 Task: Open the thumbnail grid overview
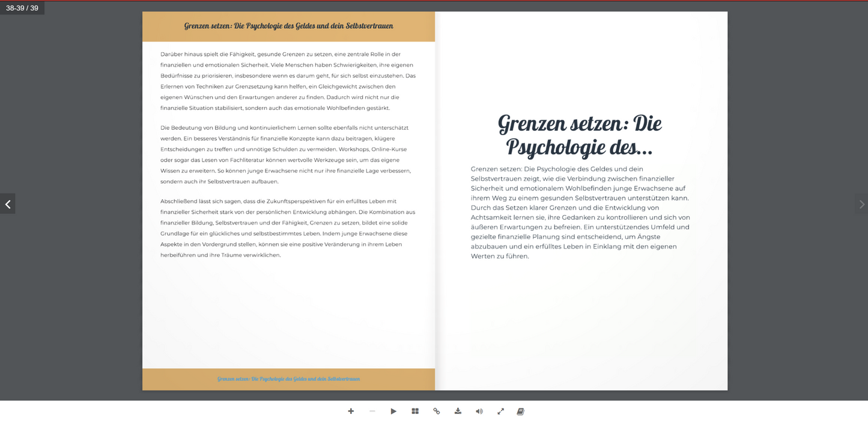415,411
